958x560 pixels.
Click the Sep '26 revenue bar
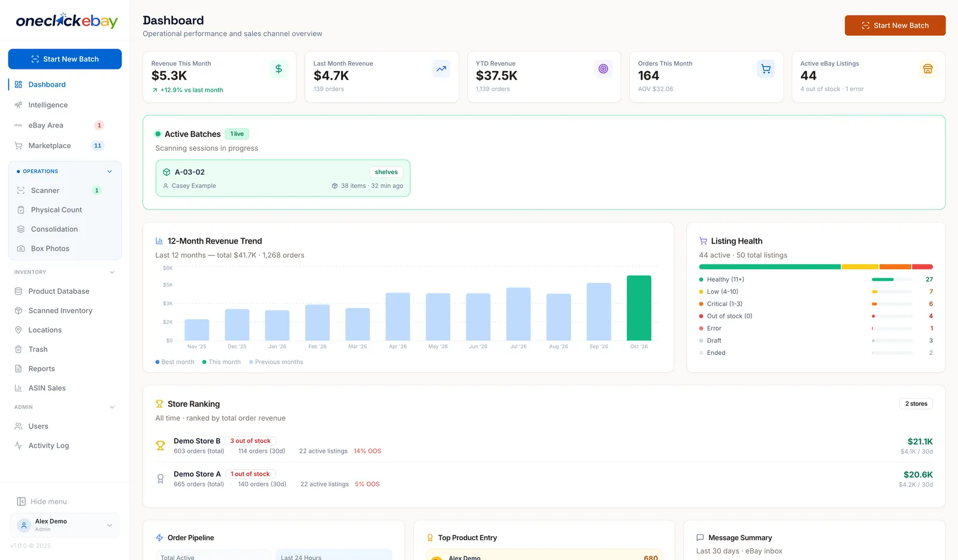pyautogui.click(x=599, y=312)
